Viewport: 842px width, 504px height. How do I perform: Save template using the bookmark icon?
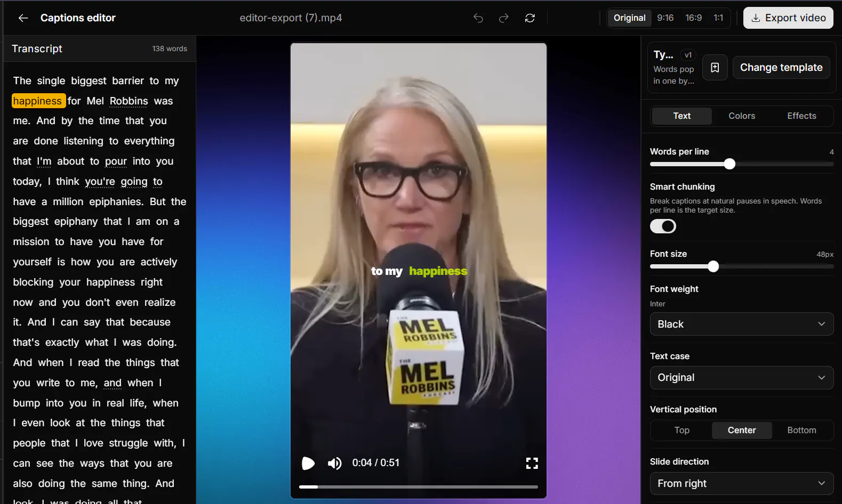click(x=715, y=68)
